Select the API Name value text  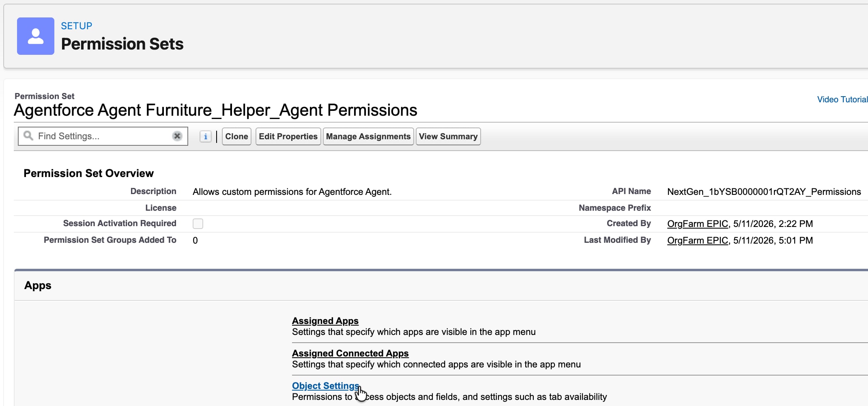tap(764, 192)
